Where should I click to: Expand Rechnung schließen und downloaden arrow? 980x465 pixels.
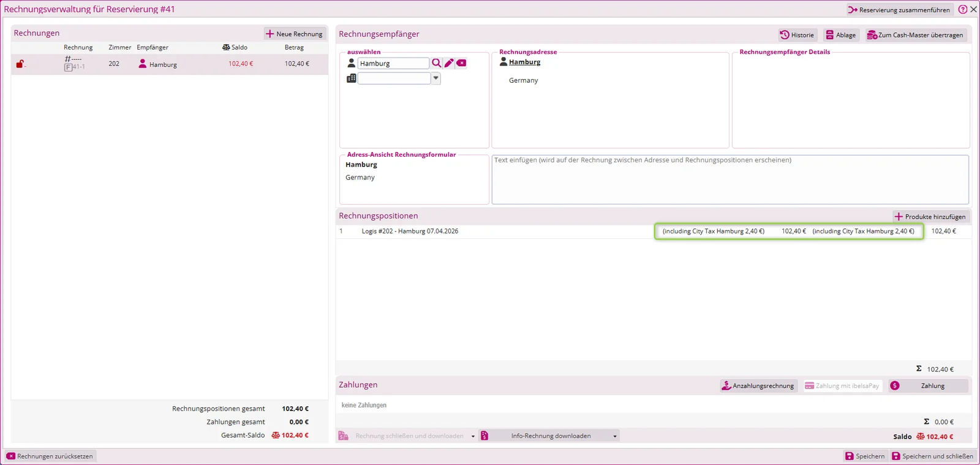(473, 436)
